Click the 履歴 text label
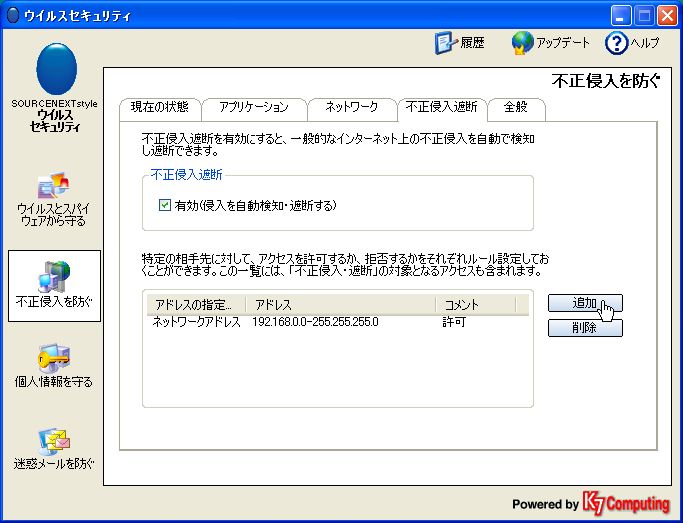Image resolution: width=683 pixels, height=523 pixels. 472,43
